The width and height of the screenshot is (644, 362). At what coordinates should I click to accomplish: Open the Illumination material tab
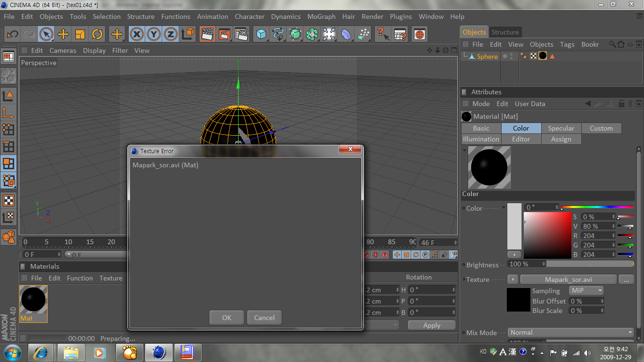pyautogui.click(x=481, y=139)
